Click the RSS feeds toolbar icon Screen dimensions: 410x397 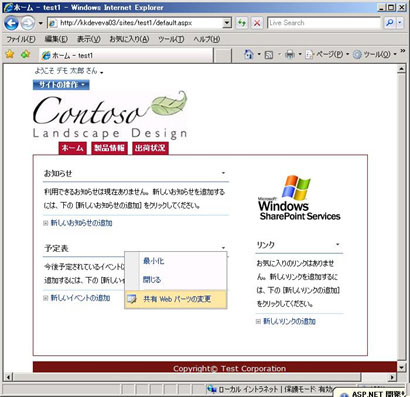tap(269, 55)
